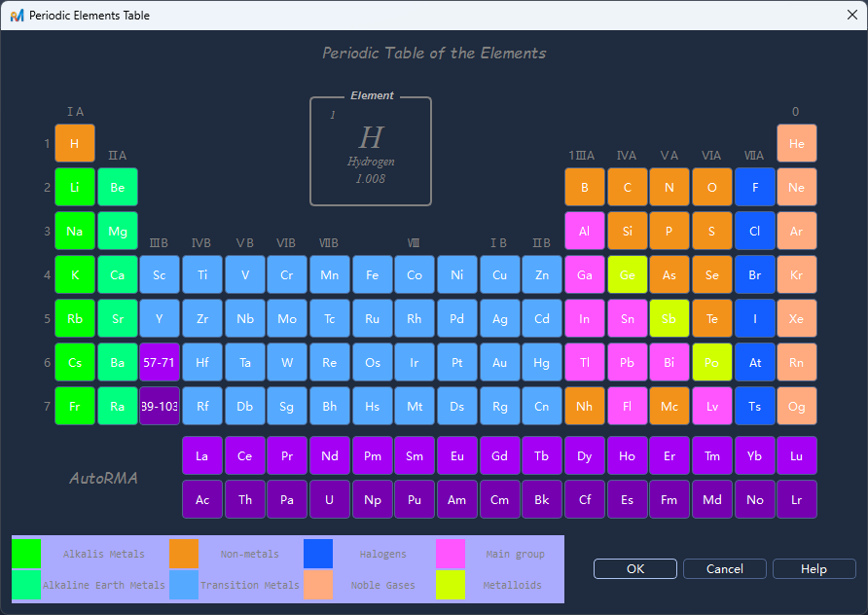This screenshot has height=615, width=868.
Task: Click the Alkaline Earth Metals legend swatch
Action: pyautogui.click(x=26, y=585)
